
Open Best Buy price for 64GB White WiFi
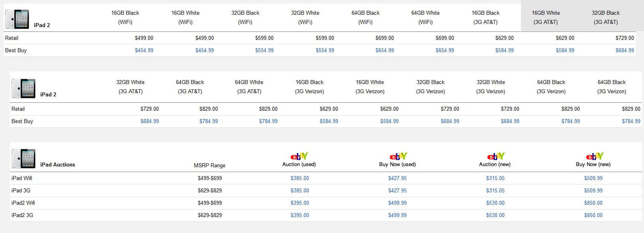coord(445,51)
